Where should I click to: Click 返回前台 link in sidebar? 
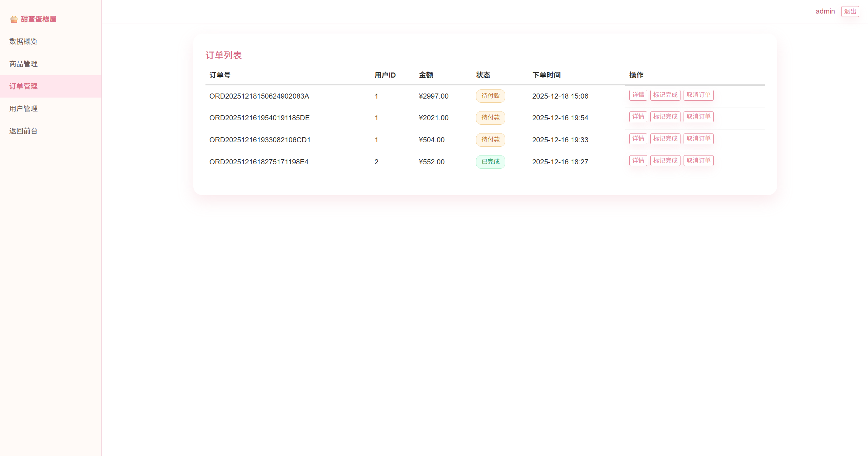click(x=23, y=131)
